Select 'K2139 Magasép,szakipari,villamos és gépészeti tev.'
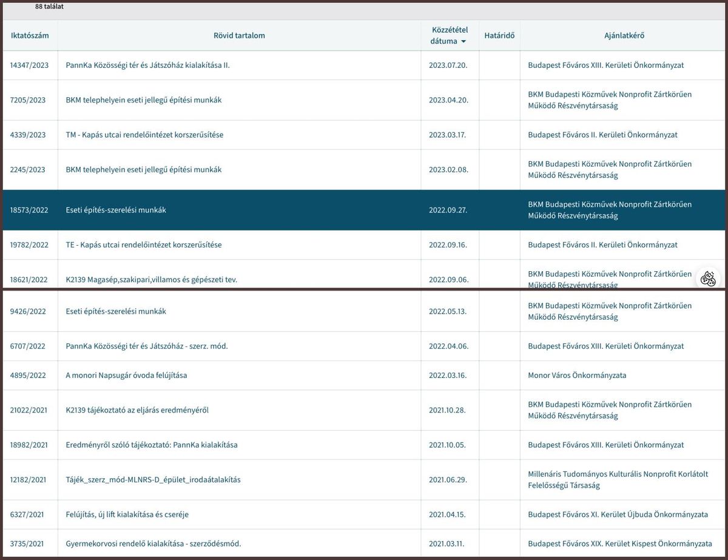Image resolution: width=728 pixels, height=560 pixels. [x=151, y=280]
